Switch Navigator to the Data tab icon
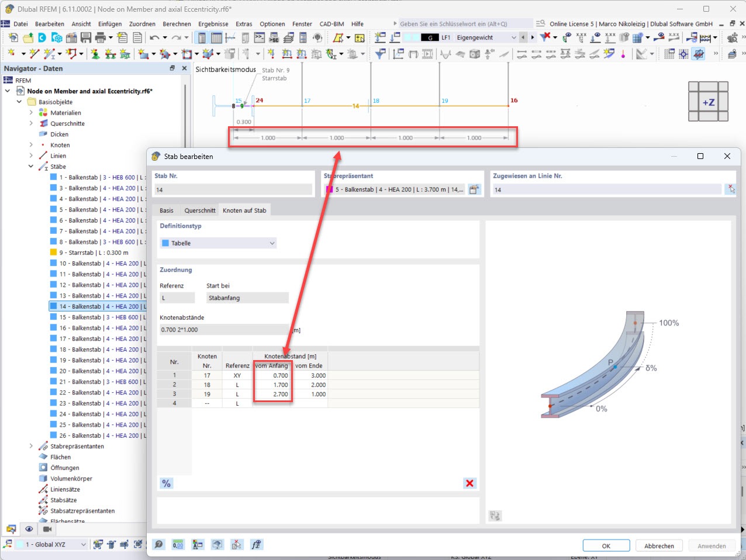This screenshot has height=560, width=746. point(11,529)
